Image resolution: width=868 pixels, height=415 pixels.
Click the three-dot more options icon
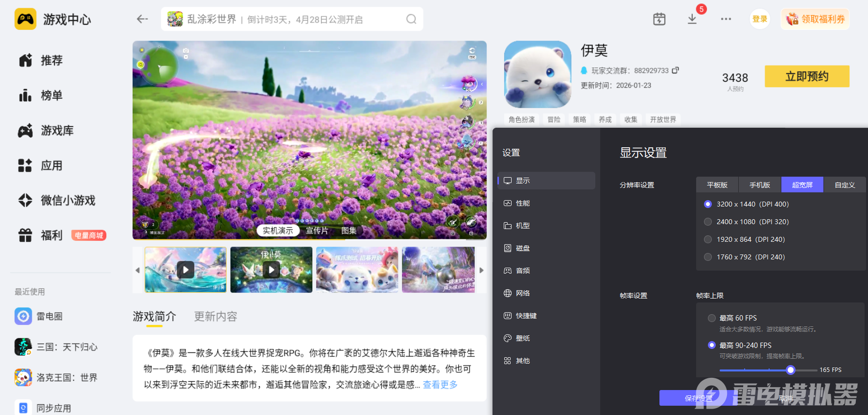[x=726, y=19]
